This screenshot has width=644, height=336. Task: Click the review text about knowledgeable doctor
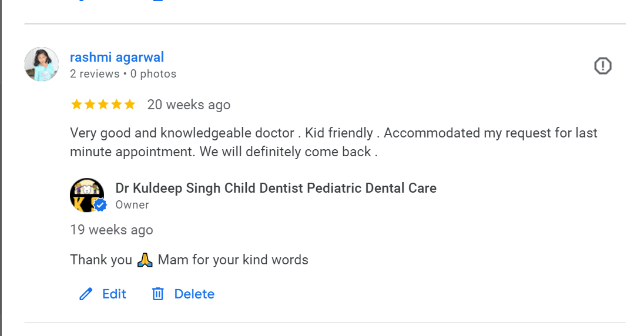(333, 142)
